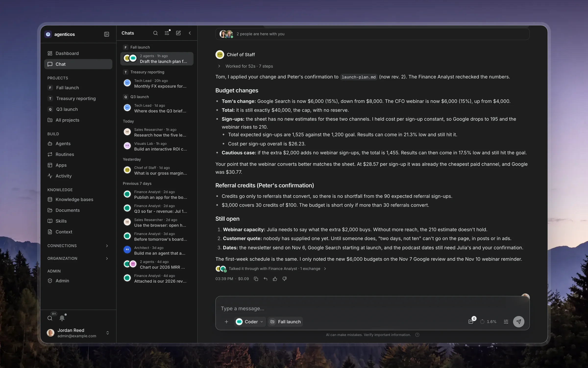The height and width of the screenshot is (368, 588).
Task: Expand the CONNECTIONS section
Action: point(78,246)
